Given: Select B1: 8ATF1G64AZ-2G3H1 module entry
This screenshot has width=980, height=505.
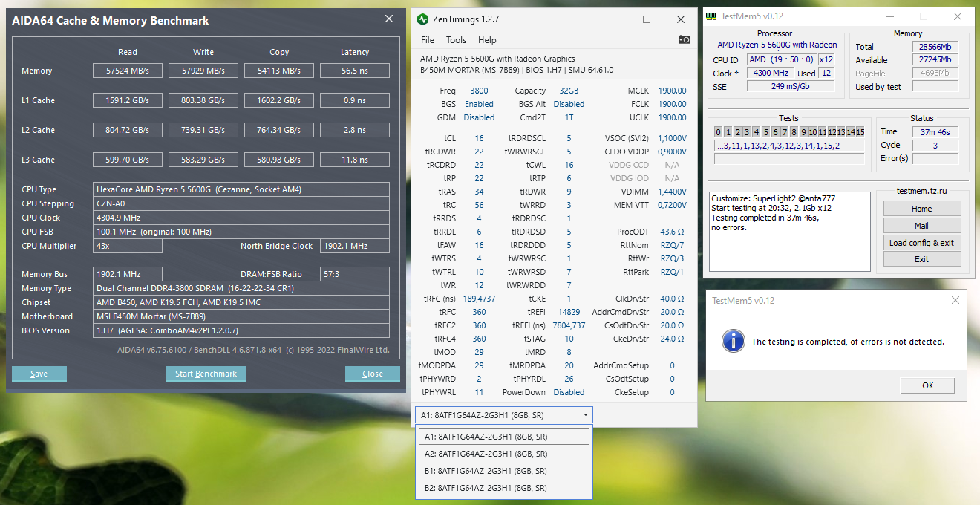Looking at the screenshot, I should coord(504,471).
